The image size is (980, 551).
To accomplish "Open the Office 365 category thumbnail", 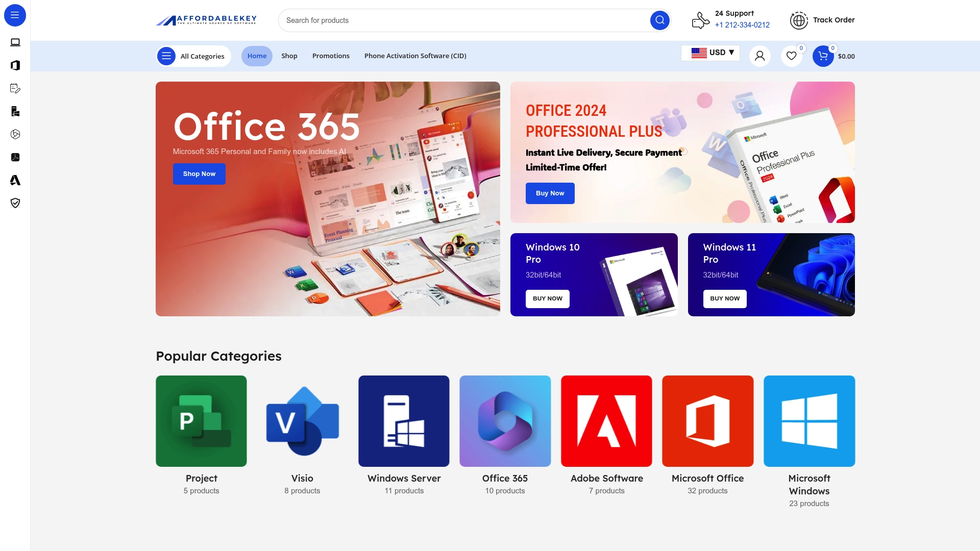I will pos(505,421).
